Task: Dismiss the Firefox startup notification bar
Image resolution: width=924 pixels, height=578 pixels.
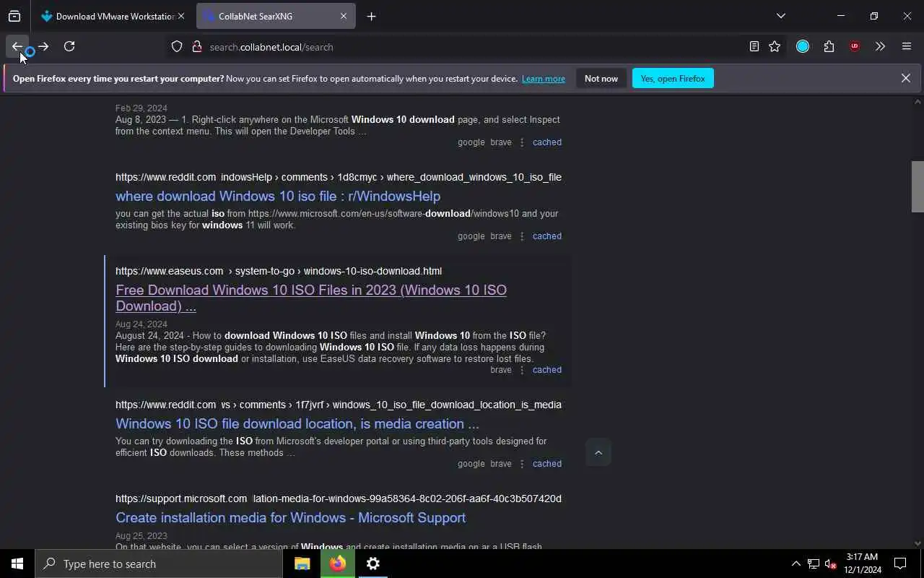Action: 905,78
